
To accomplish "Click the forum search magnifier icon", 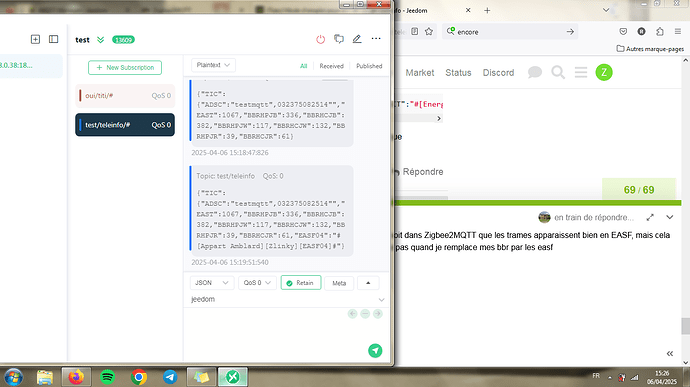I will (558, 72).
